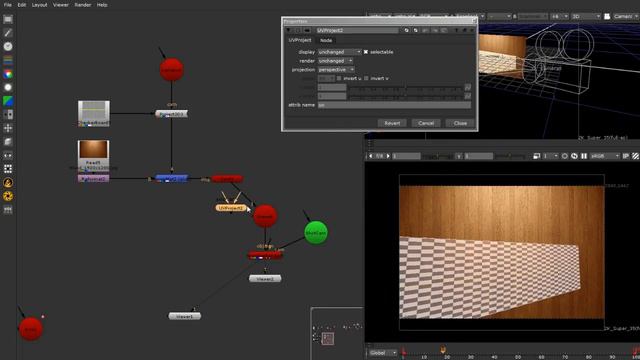Decrease viewer gain with left arrow
Screen dimensions: 640x360
click(371, 156)
